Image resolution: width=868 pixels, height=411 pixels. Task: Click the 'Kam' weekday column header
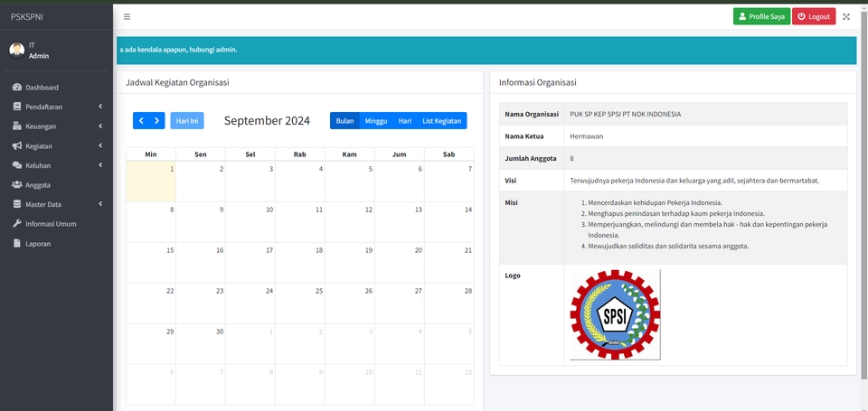tap(350, 154)
